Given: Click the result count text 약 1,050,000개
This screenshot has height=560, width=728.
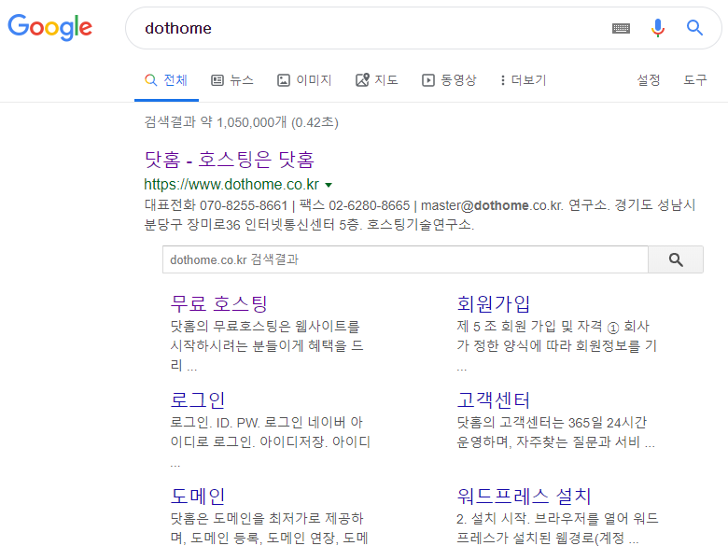Looking at the screenshot, I should pyautogui.click(x=244, y=122).
